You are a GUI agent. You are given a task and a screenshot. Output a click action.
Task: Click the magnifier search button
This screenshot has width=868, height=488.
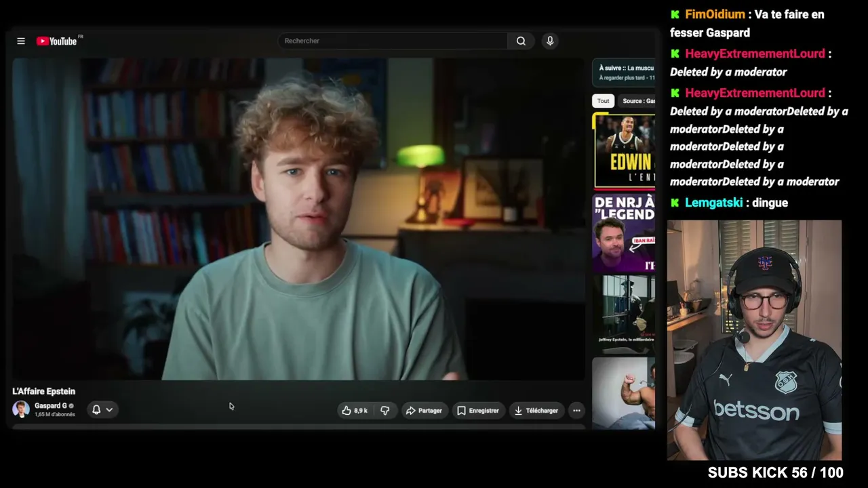521,41
